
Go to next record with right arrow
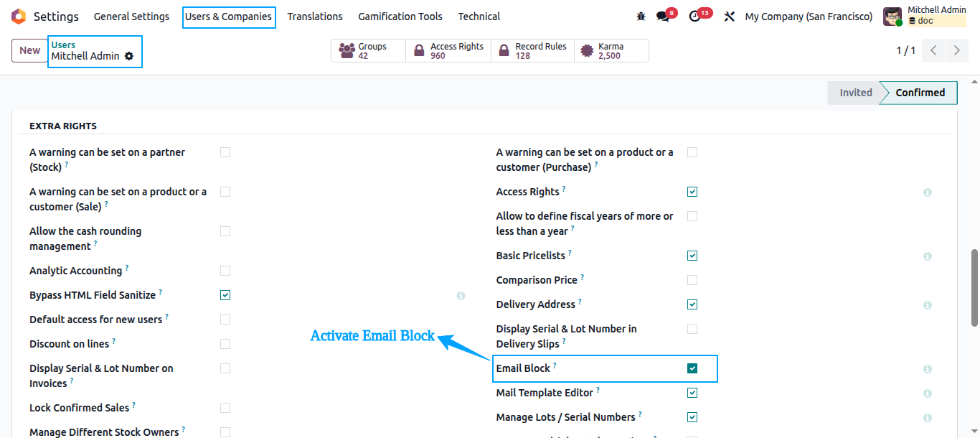click(x=957, y=50)
